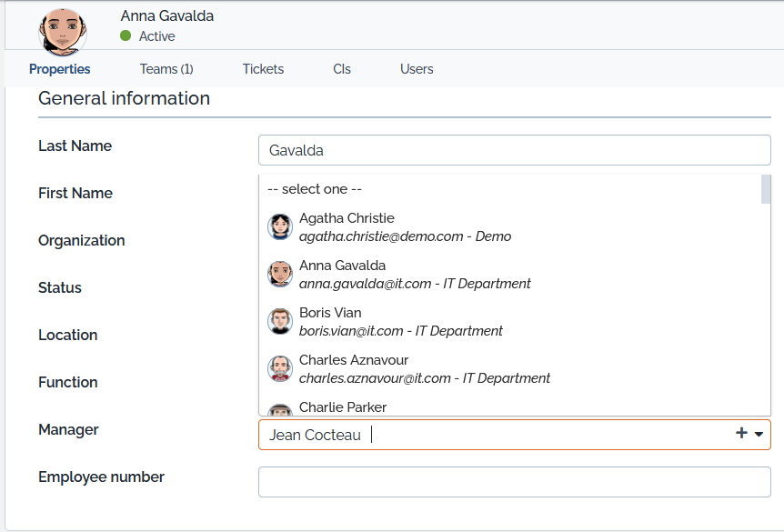Choose the '-- select one --' option
The image size is (784, 532).
pos(315,189)
